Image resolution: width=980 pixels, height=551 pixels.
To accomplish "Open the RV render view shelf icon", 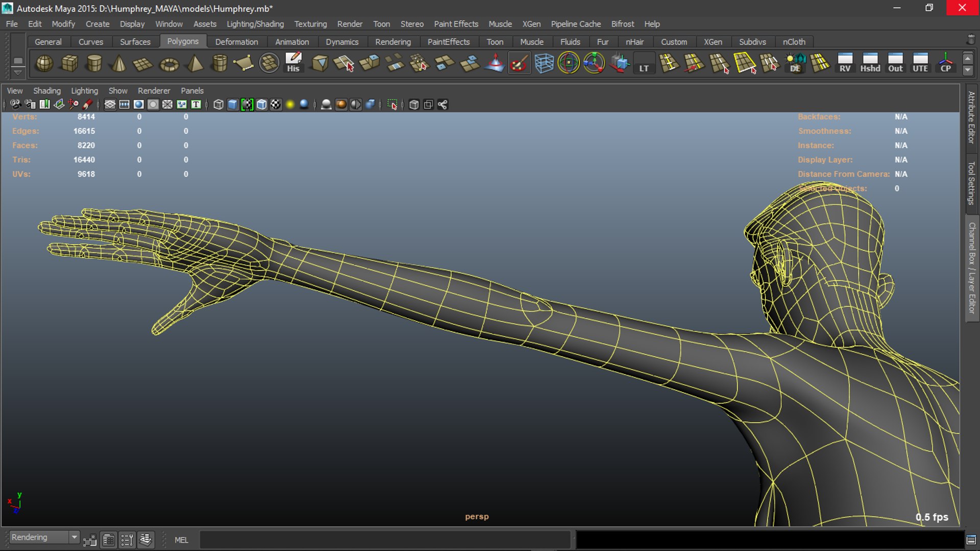I will [x=845, y=63].
